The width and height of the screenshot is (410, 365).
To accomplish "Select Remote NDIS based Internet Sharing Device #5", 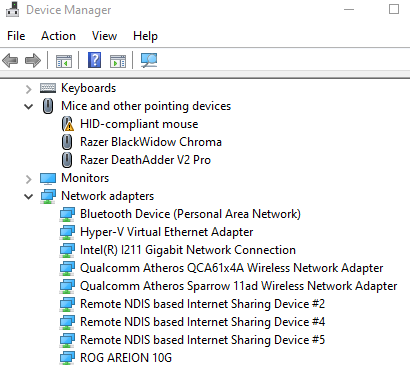I will click(x=202, y=340).
